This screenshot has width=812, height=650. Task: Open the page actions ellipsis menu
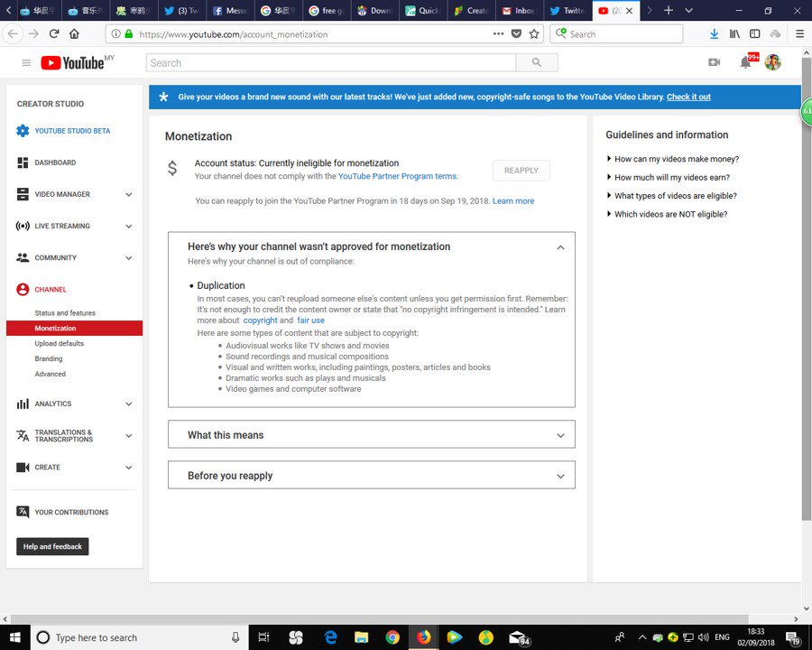point(498,33)
